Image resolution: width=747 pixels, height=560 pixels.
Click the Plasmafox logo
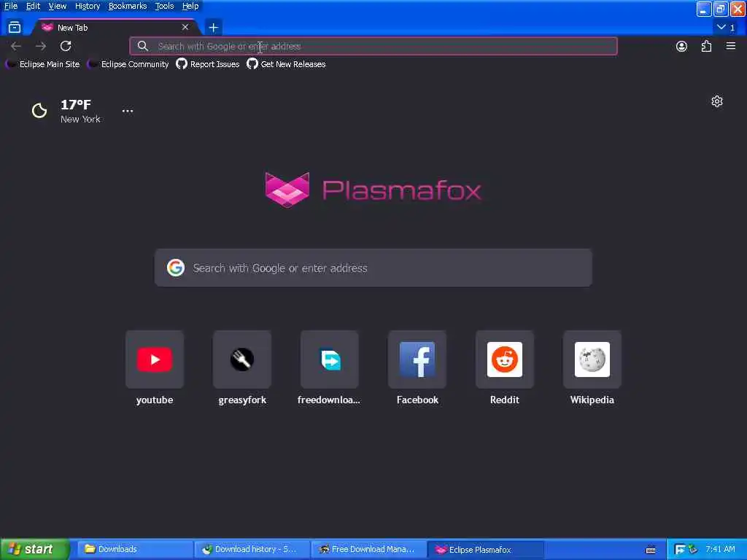point(373,190)
